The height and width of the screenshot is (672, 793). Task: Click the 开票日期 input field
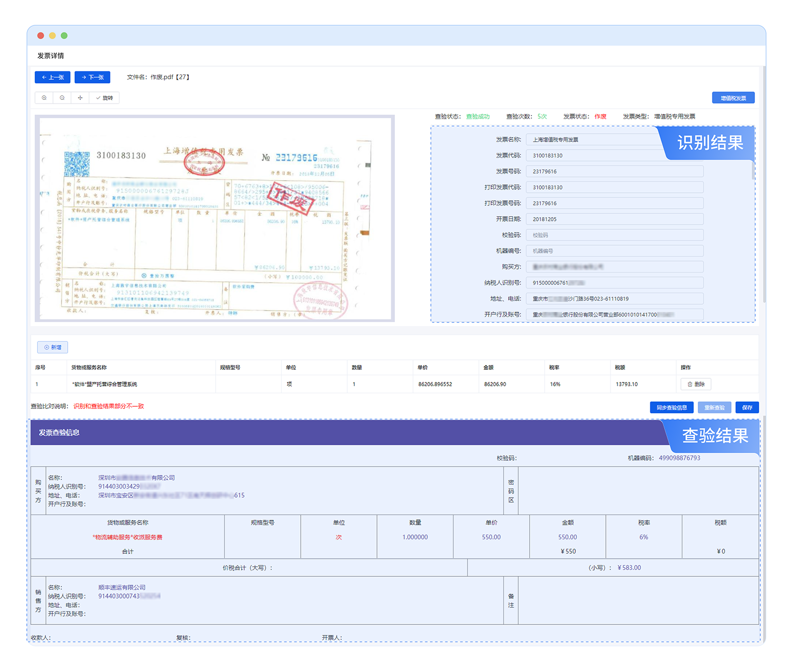[615, 219]
